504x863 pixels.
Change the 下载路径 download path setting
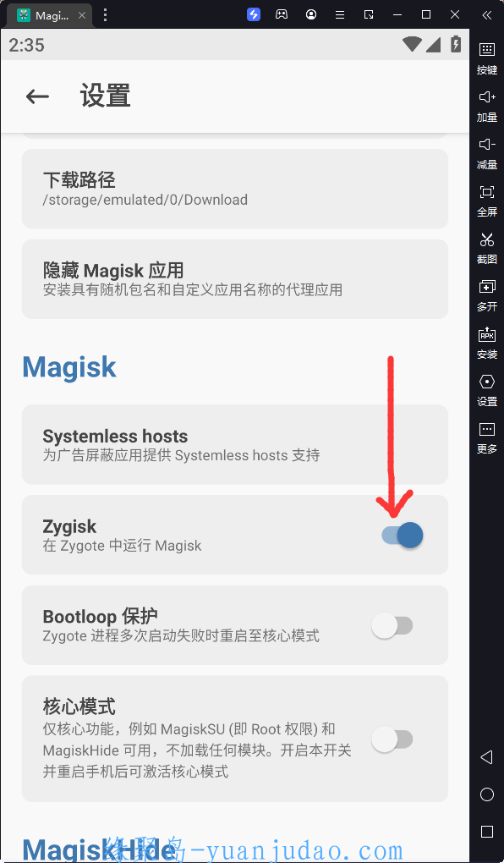[x=235, y=189]
